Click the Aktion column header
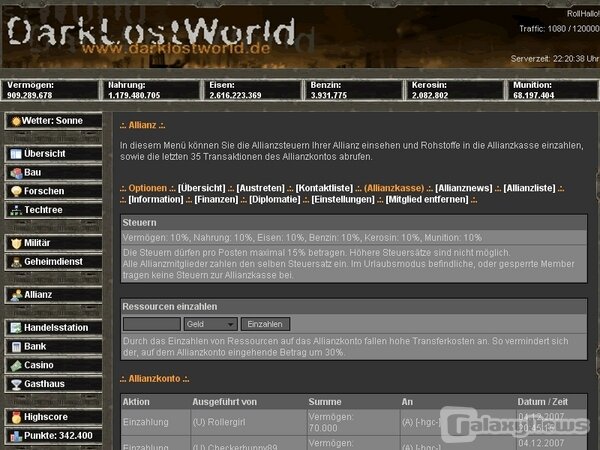This screenshot has width=600, height=450. click(136, 402)
